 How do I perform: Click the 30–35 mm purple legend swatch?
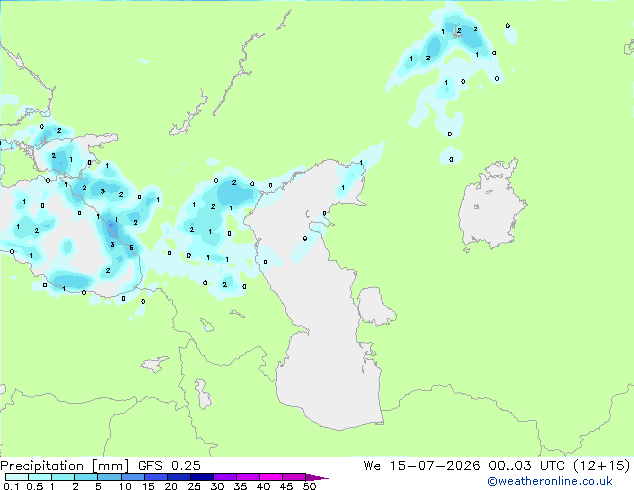pos(224,477)
